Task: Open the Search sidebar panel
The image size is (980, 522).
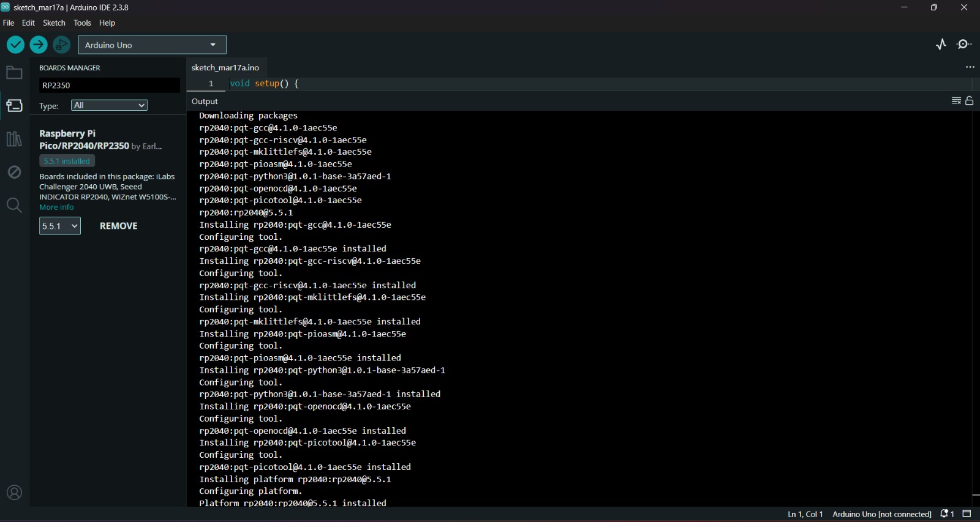Action: (x=14, y=205)
